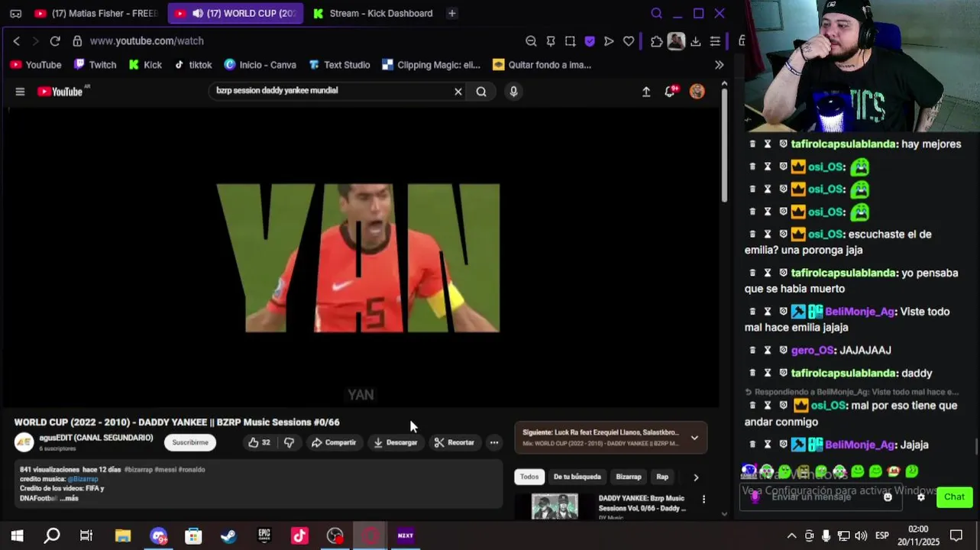Open the agusEDIT (CANAL SEGUNDARIO) channel name
Screen dimensions: 980x550
click(96, 438)
